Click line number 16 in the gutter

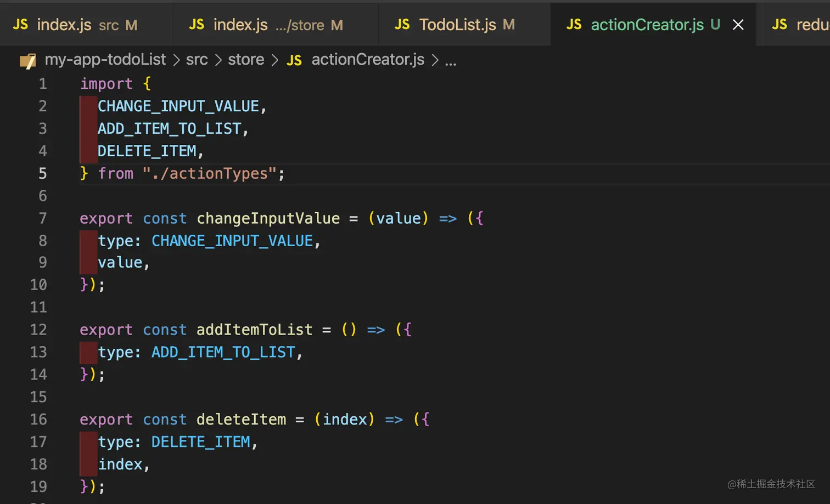[x=38, y=420]
